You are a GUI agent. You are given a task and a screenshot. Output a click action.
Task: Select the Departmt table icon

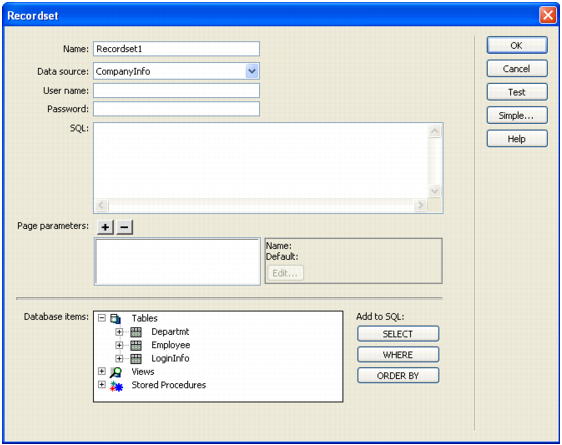[136, 332]
